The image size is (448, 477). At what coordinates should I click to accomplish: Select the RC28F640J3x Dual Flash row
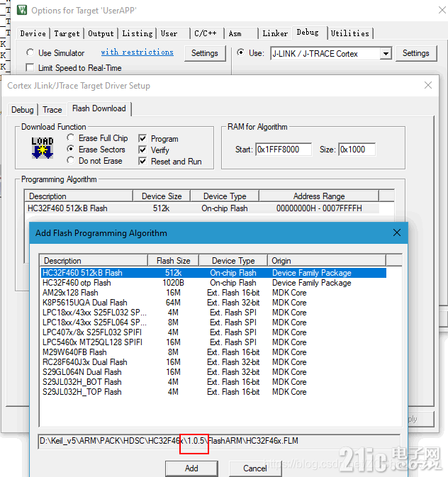pyautogui.click(x=213, y=362)
